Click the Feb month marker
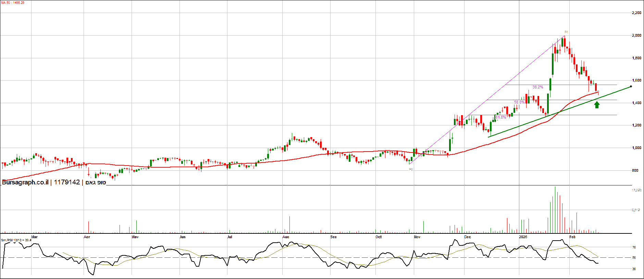Image resolution: width=644 pixels, height=279 pixels. click(572, 237)
